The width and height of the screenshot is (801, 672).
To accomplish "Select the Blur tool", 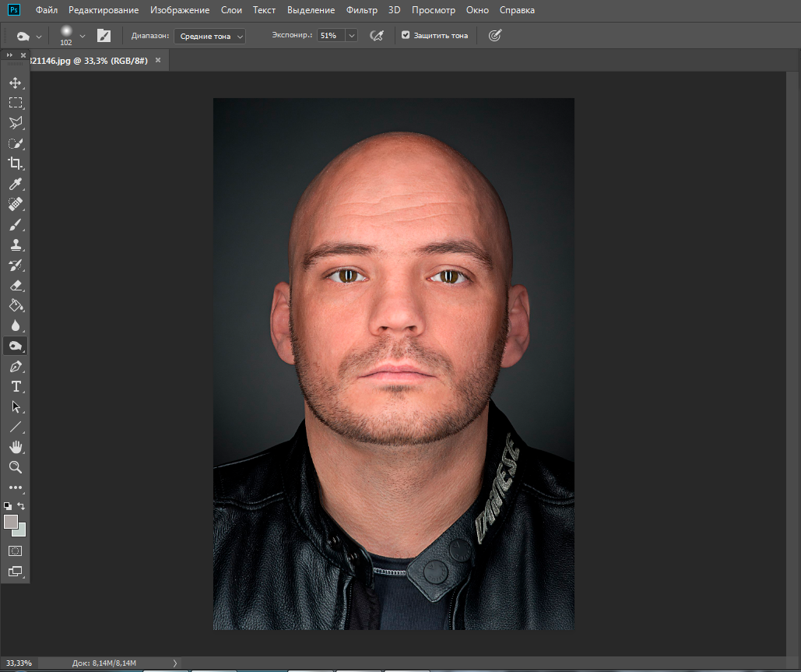I will point(16,325).
